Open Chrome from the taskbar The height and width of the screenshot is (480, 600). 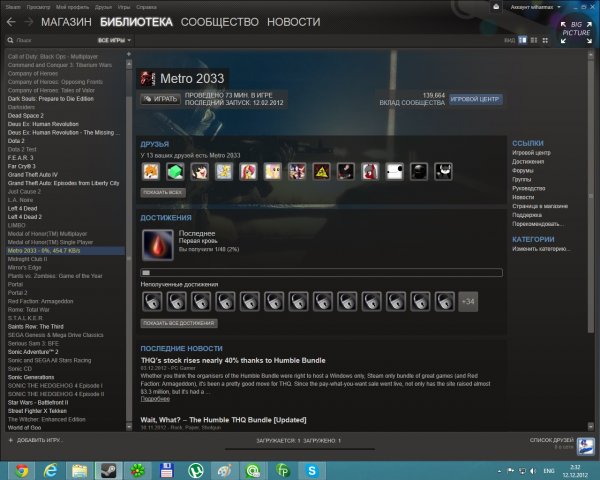tap(21, 470)
